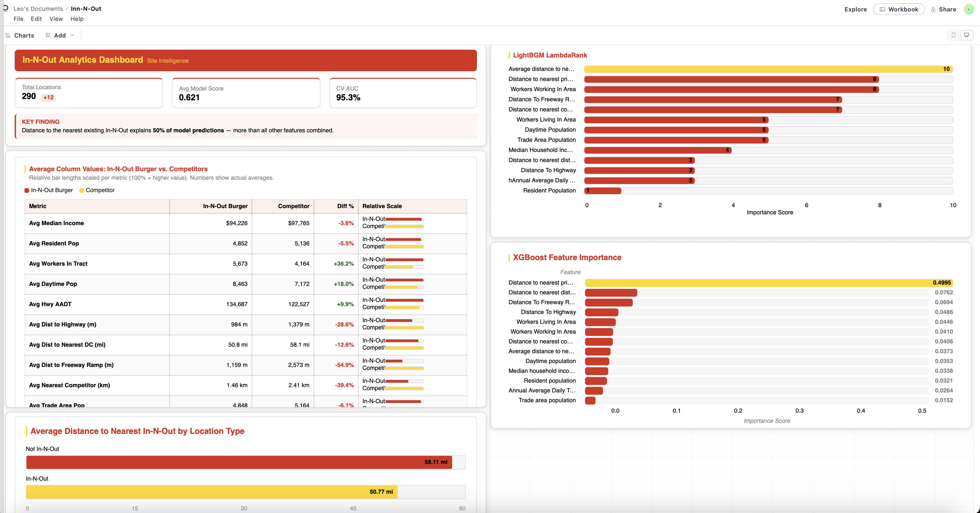Toggle the In-N-Out Burger legend entry

(x=49, y=190)
